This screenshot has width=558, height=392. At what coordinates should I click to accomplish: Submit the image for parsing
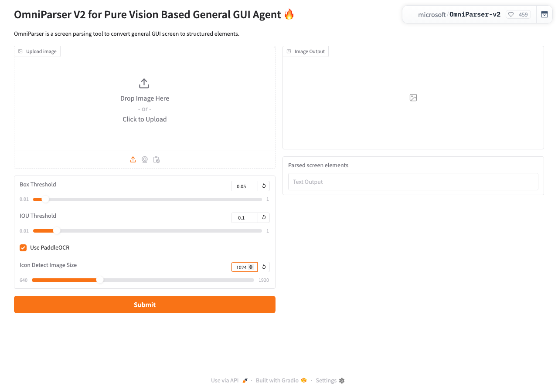[x=145, y=304]
